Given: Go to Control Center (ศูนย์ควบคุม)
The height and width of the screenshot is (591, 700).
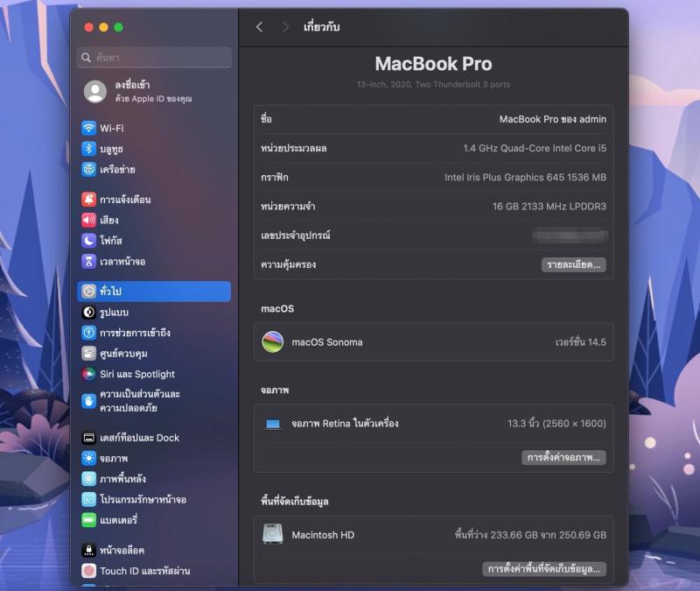Looking at the screenshot, I should click(x=154, y=354).
